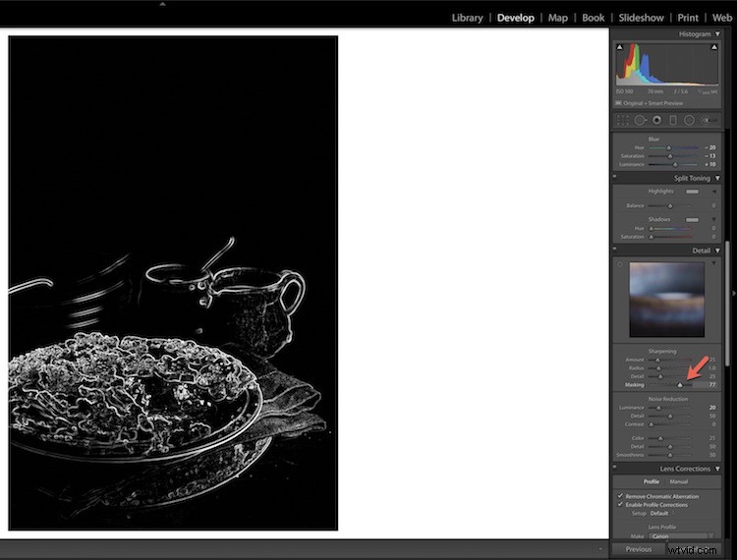Uncheck Enable Profile Corrections
737x560 pixels.
tap(620, 505)
